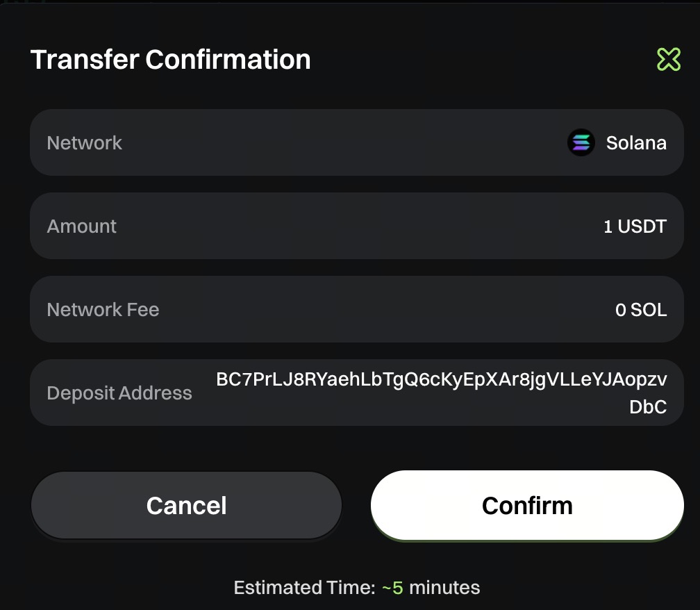Click the Solana network name
This screenshot has height=610, width=700.
pos(636,143)
